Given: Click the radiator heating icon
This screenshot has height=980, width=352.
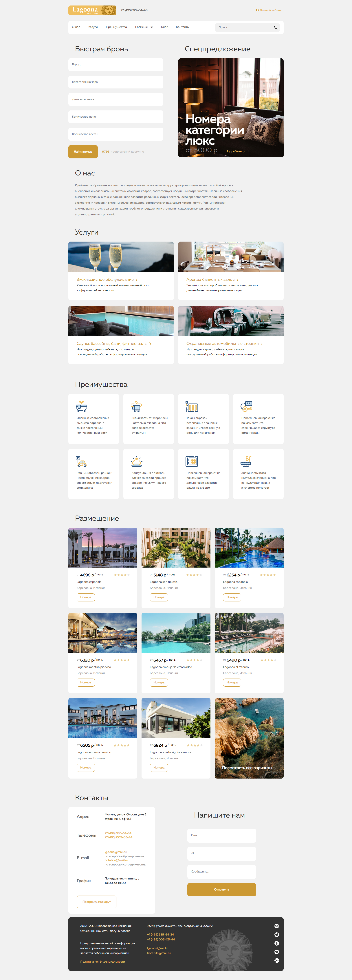Looking at the screenshot, I should 192,406.
